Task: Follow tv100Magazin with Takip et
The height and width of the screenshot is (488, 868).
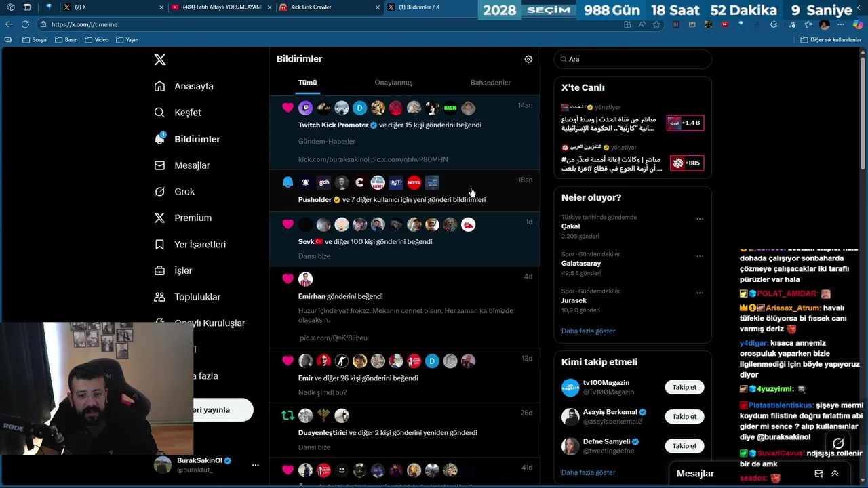Action: [x=684, y=388]
